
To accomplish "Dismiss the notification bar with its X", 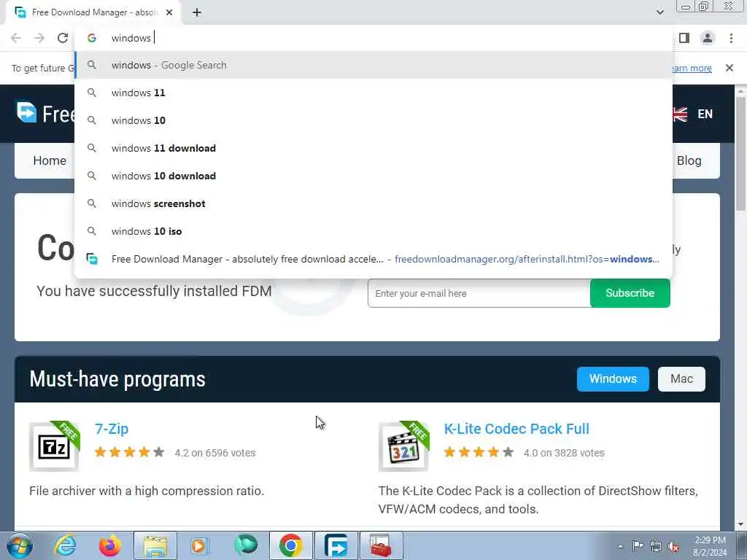I will point(729,68).
